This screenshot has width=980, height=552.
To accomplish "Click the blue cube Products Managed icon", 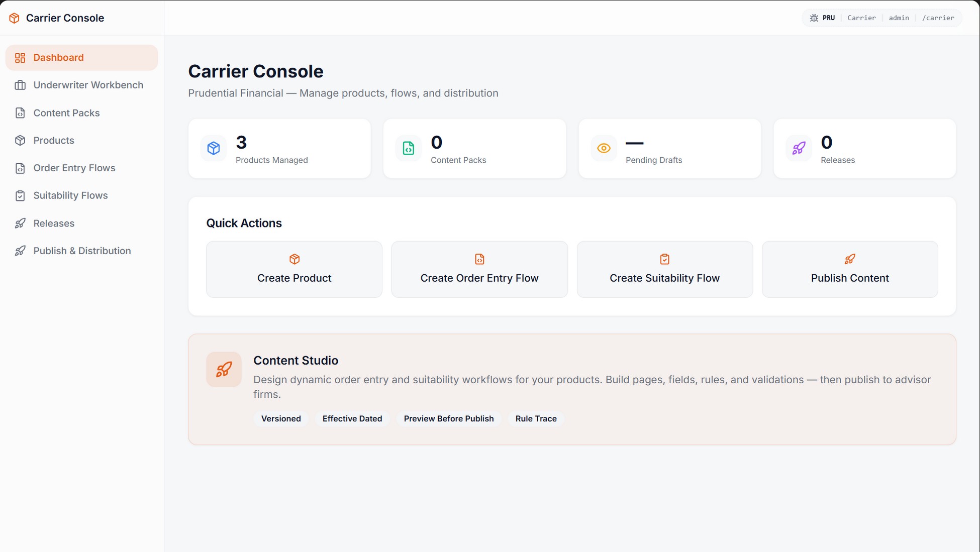I will click(214, 148).
